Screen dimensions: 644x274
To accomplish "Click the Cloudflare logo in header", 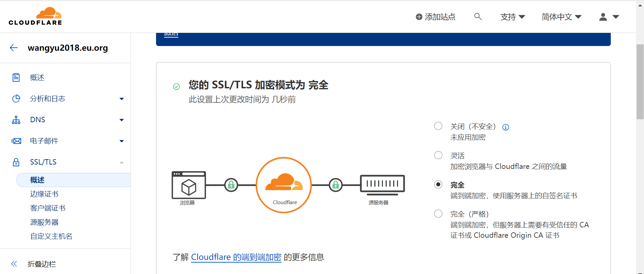I will coord(35,16).
